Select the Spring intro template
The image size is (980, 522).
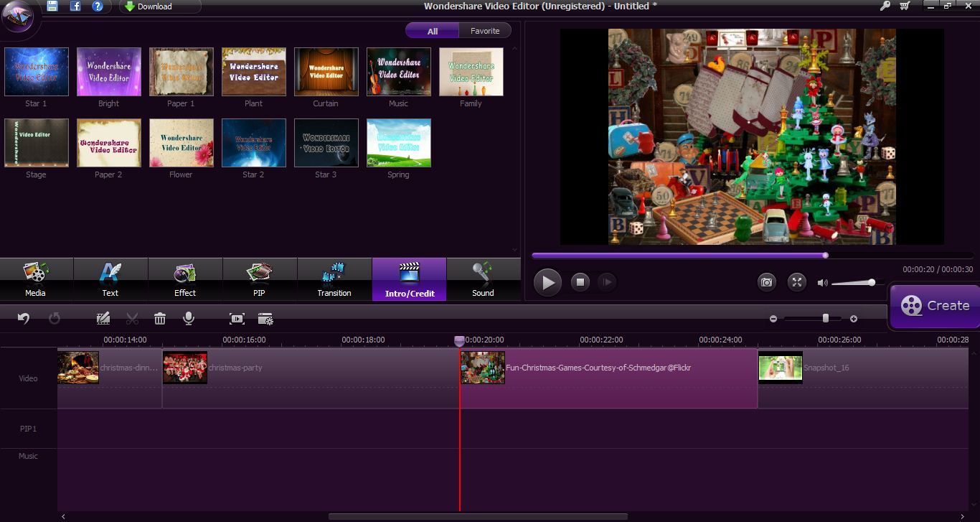pos(399,143)
